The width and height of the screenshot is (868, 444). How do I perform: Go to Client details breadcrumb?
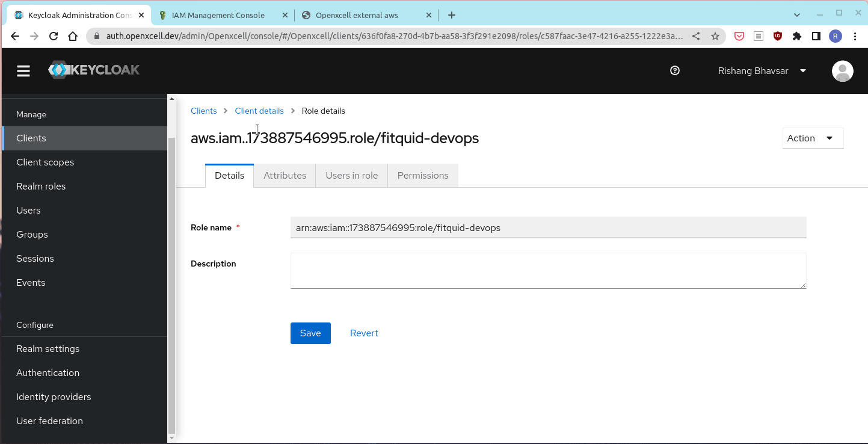pyautogui.click(x=259, y=111)
